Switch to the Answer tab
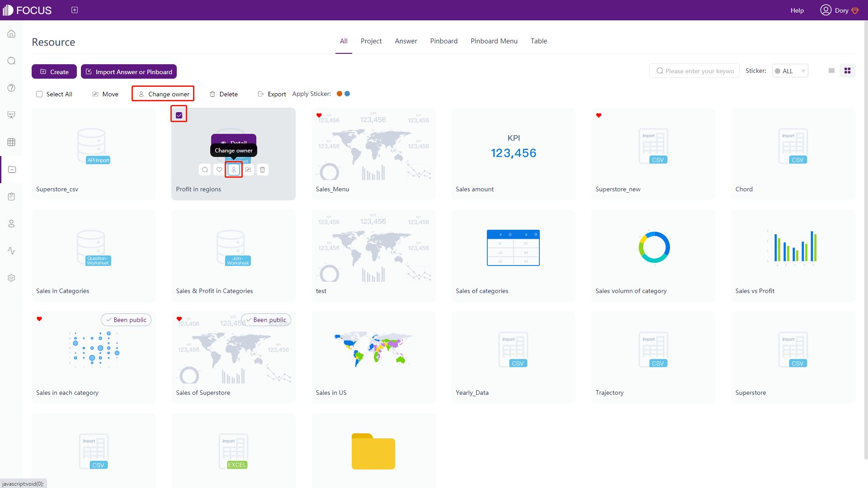Screen dimensions: 868x488 (x=406, y=41)
